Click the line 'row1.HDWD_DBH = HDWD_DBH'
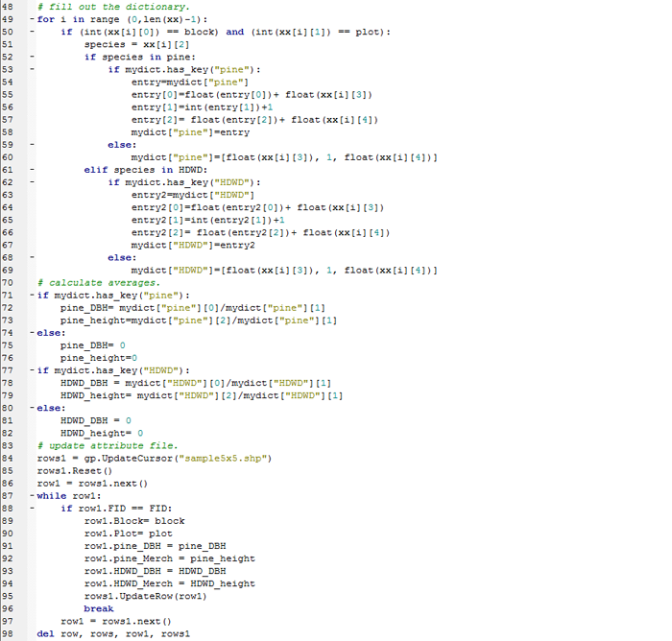Image resolution: width=672 pixels, height=641 pixels. [156, 571]
